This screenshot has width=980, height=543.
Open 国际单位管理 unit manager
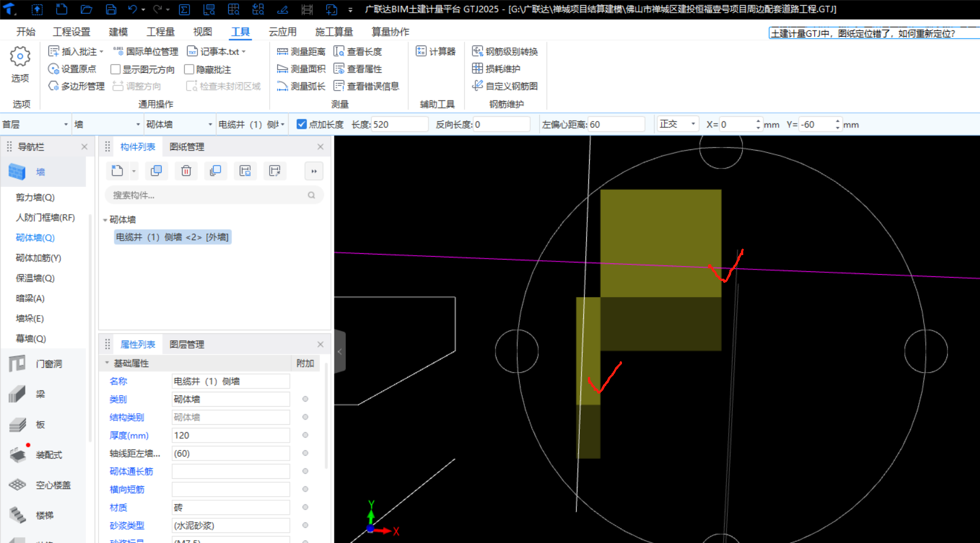146,51
